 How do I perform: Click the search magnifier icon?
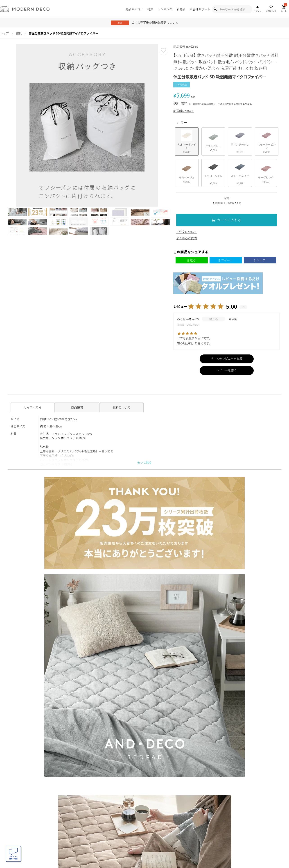tap(215, 9)
